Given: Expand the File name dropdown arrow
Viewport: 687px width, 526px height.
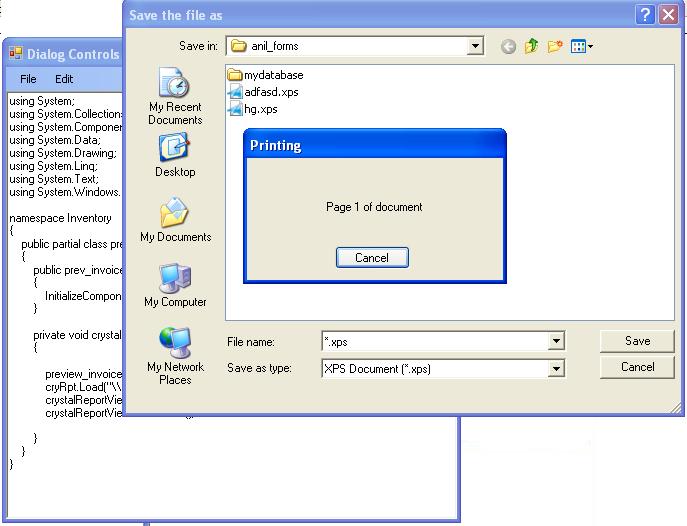Looking at the screenshot, I should [x=556, y=341].
